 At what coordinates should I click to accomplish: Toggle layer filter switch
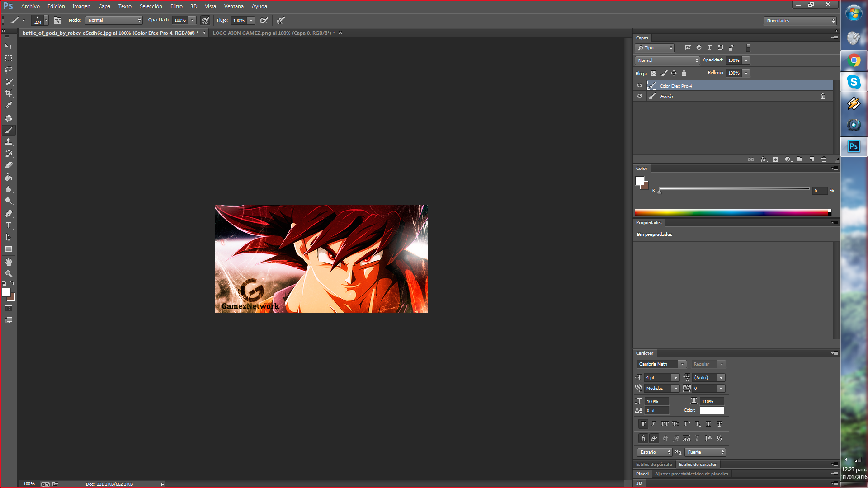pyautogui.click(x=748, y=48)
